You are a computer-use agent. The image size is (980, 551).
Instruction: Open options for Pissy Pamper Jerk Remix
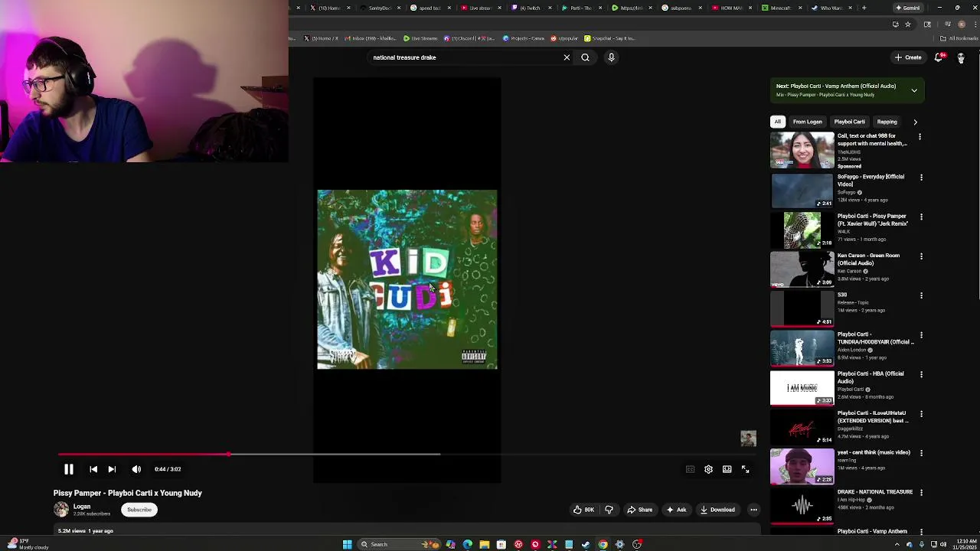(x=921, y=217)
